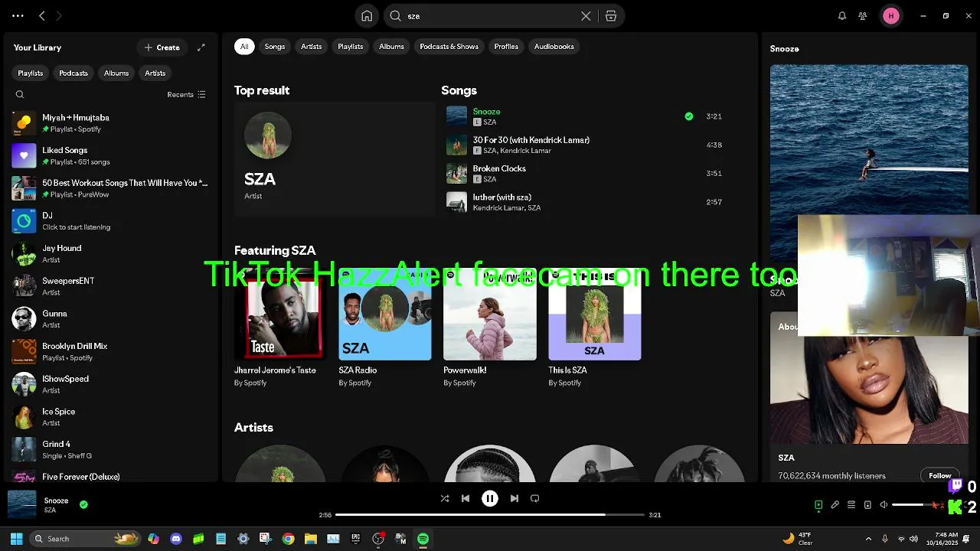
Task: Search within Your Library
Action: coord(20,95)
